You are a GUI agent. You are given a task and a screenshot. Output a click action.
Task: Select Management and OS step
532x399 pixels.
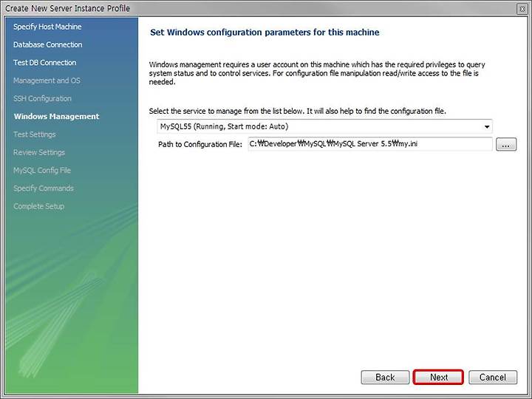[x=47, y=81]
